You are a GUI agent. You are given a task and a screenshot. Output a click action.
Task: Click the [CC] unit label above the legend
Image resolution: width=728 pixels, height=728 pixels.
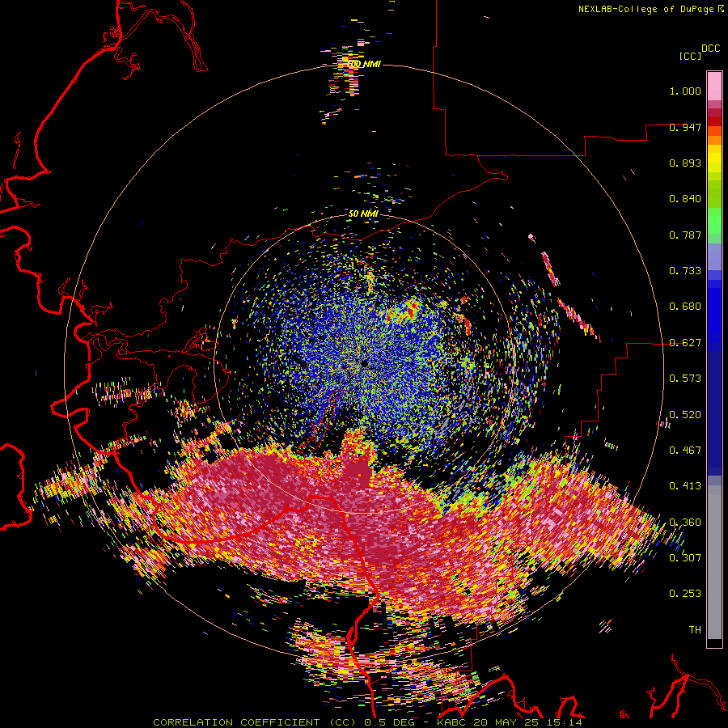691,56
